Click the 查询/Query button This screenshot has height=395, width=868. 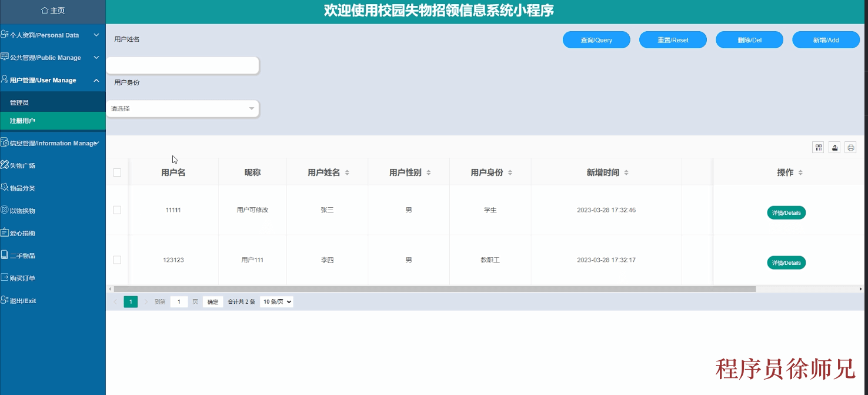click(596, 39)
